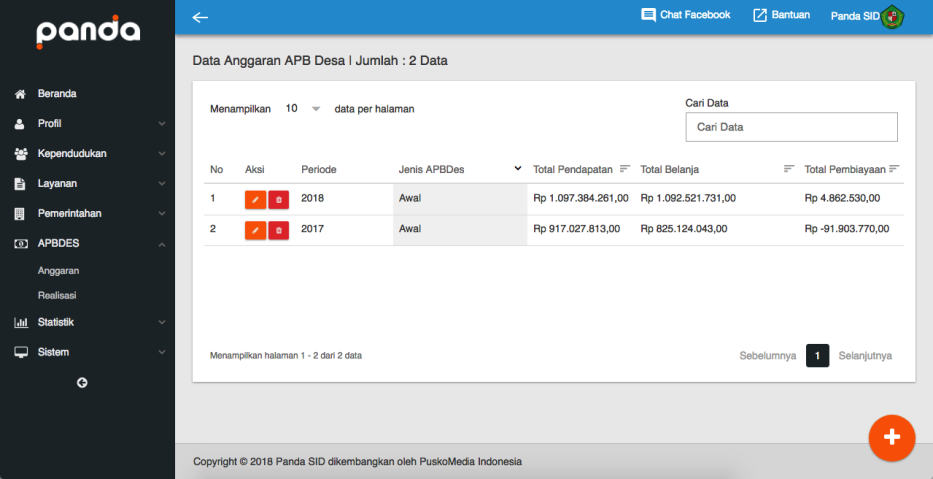This screenshot has width=933, height=479.
Task: Expand the Sistem menu chevron
Action: click(x=162, y=352)
